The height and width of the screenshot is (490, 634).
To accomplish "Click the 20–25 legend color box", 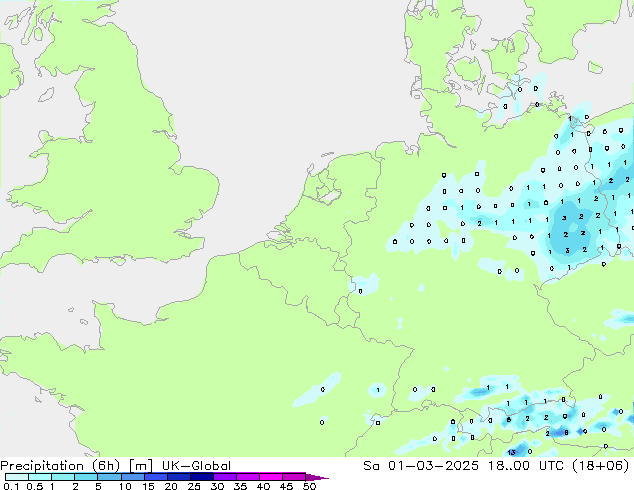I will point(179,477).
